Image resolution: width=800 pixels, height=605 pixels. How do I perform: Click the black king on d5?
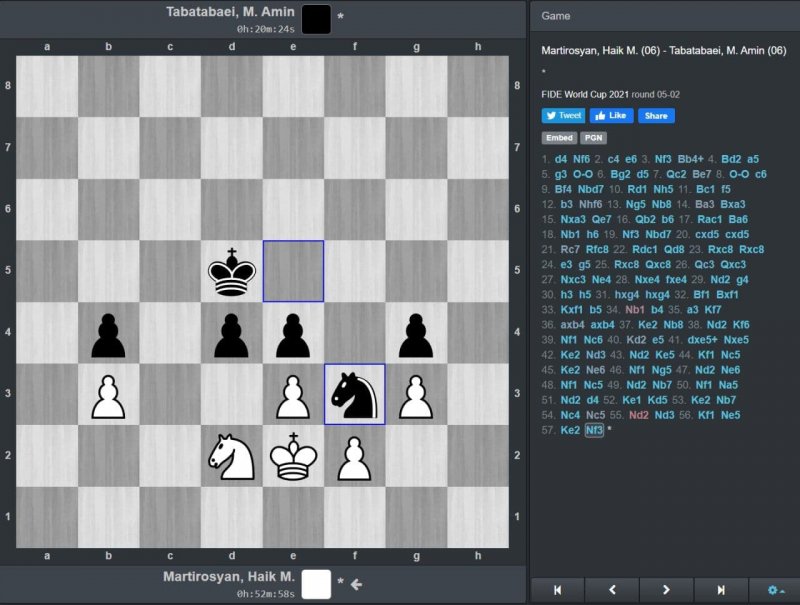tap(232, 271)
